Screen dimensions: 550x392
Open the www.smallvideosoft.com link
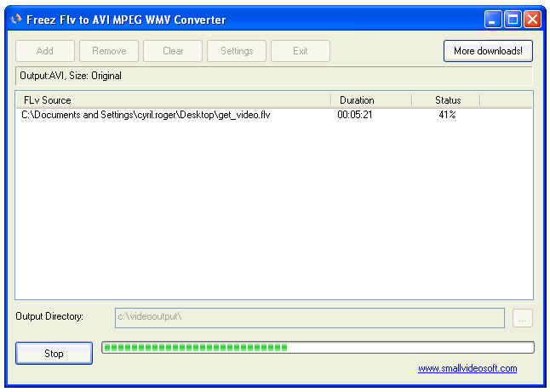(467, 368)
